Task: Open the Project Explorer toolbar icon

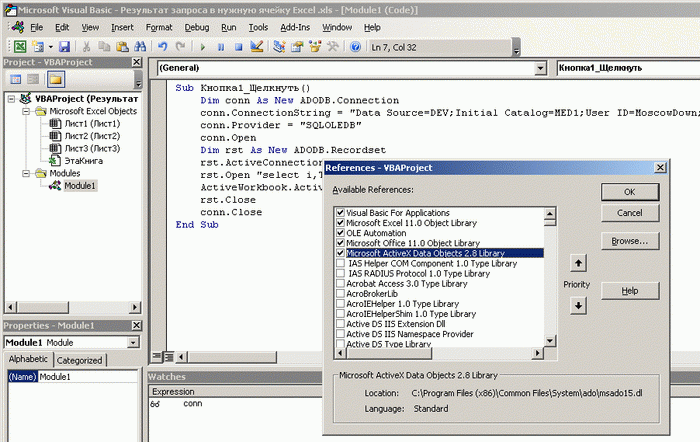Action: point(279,47)
